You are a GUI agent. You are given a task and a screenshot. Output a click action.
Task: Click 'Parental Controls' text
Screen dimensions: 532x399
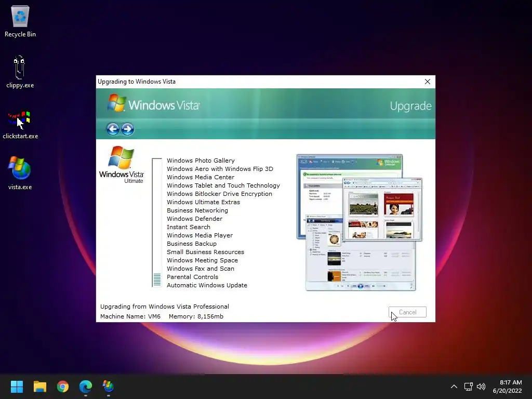(x=192, y=277)
